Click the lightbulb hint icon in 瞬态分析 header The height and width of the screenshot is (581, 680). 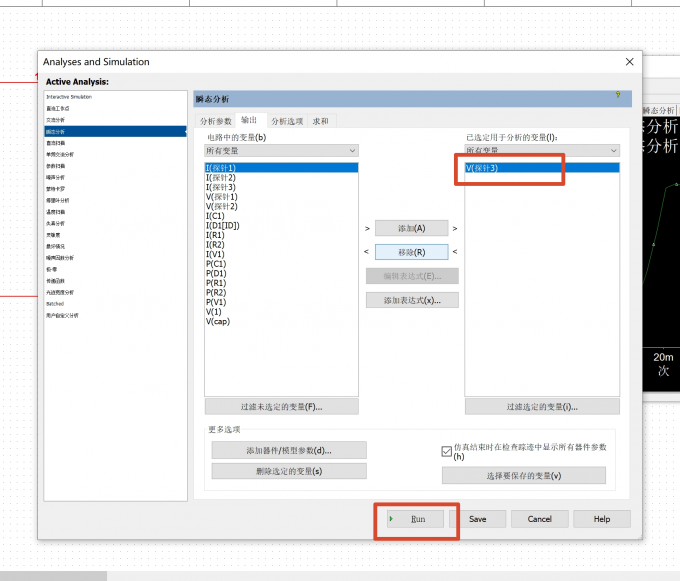tap(618, 95)
